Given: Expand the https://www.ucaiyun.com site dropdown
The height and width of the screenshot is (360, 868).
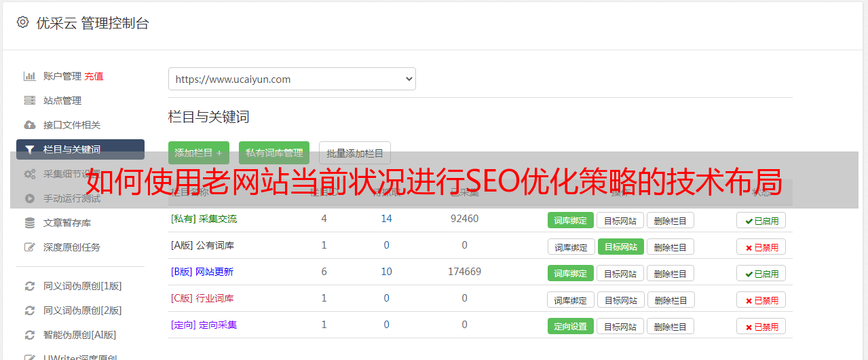Looking at the screenshot, I should pyautogui.click(x=292, y=79).
